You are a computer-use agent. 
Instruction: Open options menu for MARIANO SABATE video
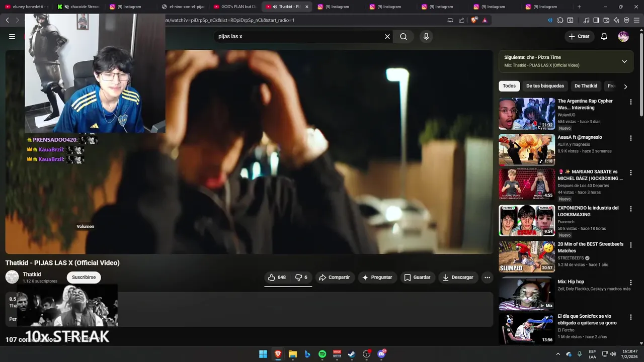point(631,173)
